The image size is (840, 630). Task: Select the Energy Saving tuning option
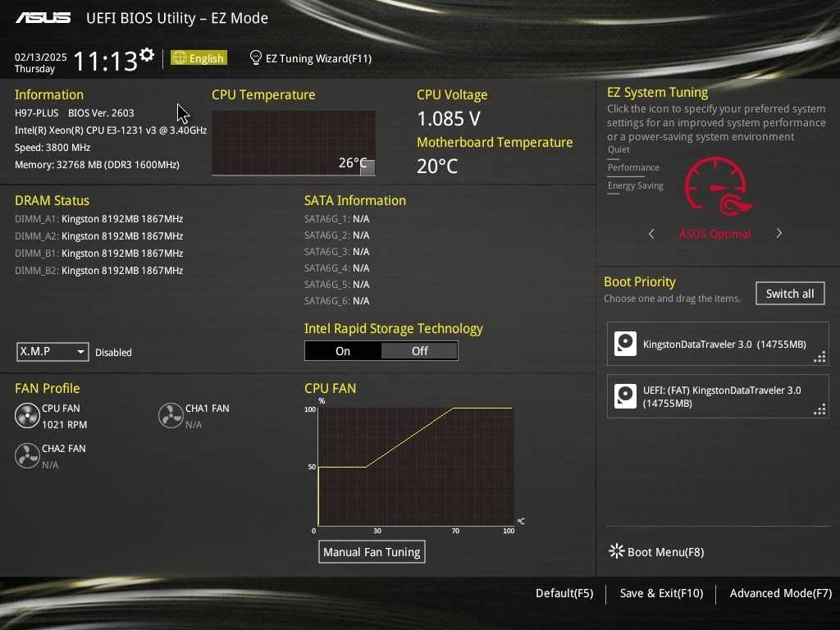click(636, 186)
